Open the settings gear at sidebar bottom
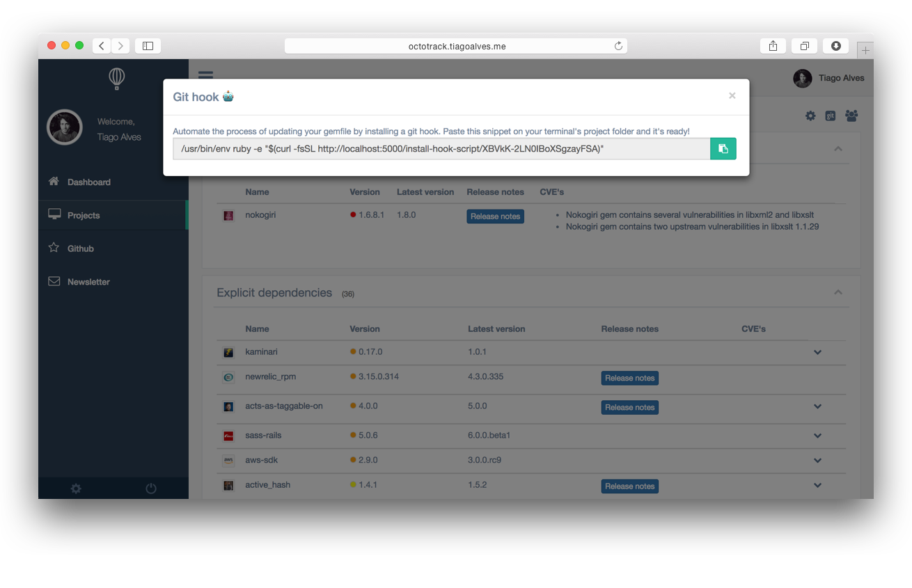 pos(76,488)
